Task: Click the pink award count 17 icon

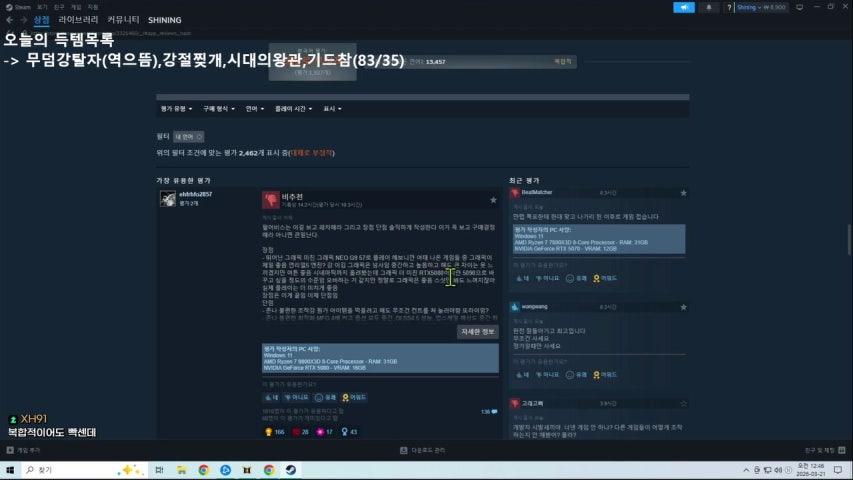Action: [320, 432]
